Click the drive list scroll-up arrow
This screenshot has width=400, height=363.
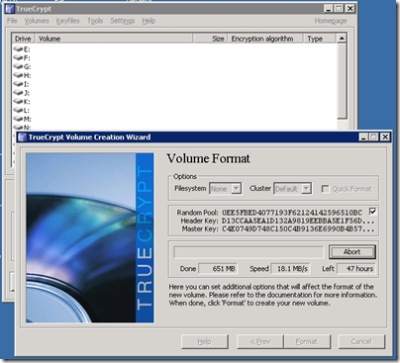click(x=341, y=39)
